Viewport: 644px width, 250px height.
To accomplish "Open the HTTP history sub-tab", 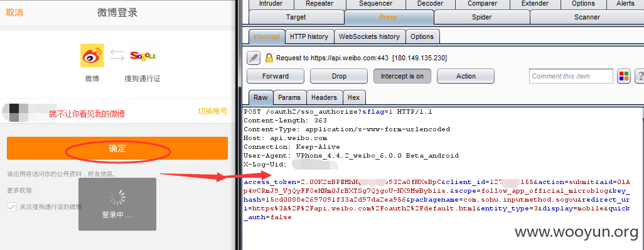I will coord(309,36).
